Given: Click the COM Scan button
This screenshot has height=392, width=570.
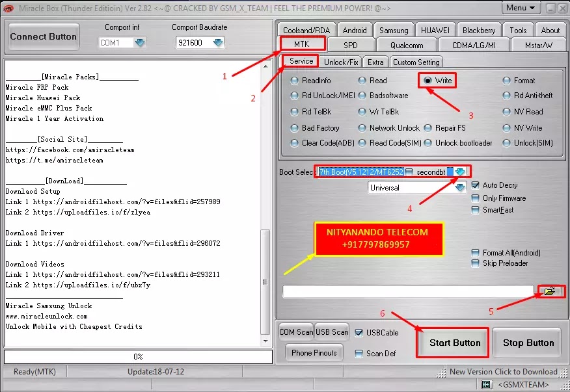Looking at the screenshot, I should click(296, 332).
